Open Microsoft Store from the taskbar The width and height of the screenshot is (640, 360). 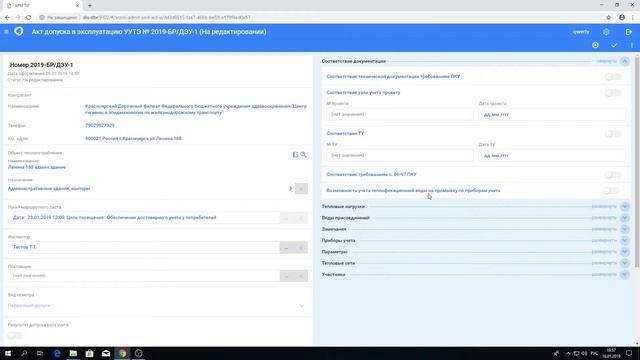pyautogui.click(x=89, y=353)
